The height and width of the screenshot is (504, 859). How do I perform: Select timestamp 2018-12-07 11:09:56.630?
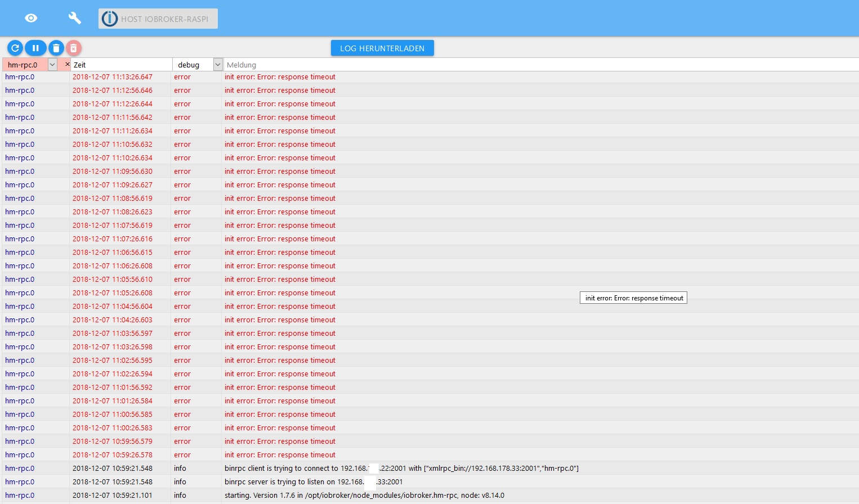[x=113, y=172]
